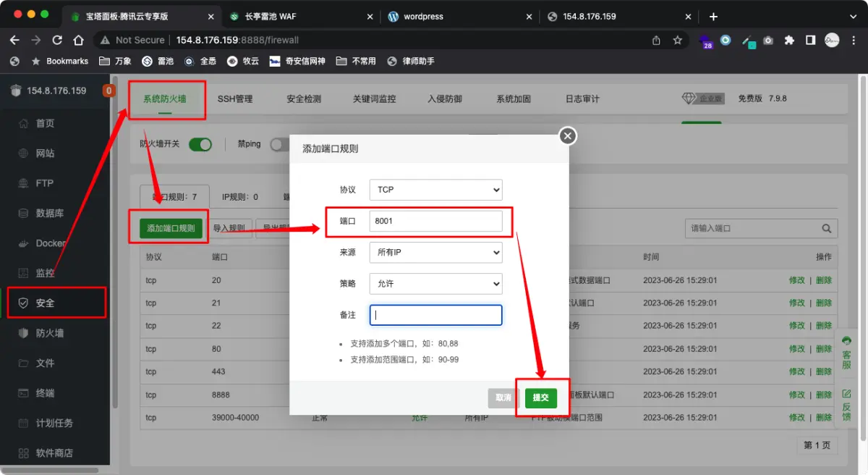Select the 系统防火墙 tab
Viewport: 868px width, 475px height.
165,99
